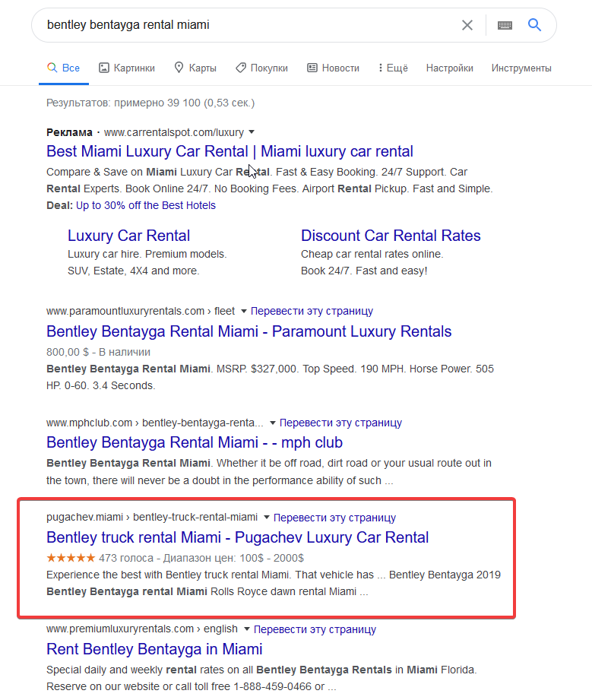Screen dimensions: 592x700
Task: Expand dropdown arrow next to paramountluxuryrentals.com URL
Action: 244,311
